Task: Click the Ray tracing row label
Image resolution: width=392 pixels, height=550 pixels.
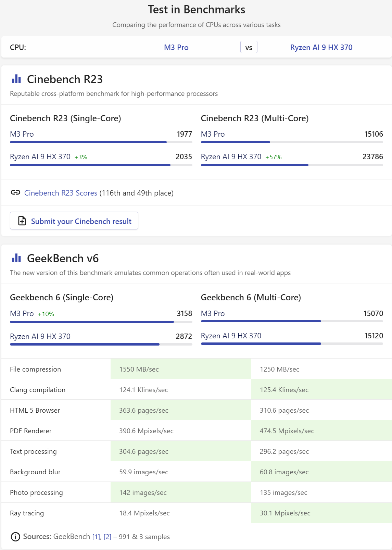Action: pyautogui.click(x=27, y=513)
